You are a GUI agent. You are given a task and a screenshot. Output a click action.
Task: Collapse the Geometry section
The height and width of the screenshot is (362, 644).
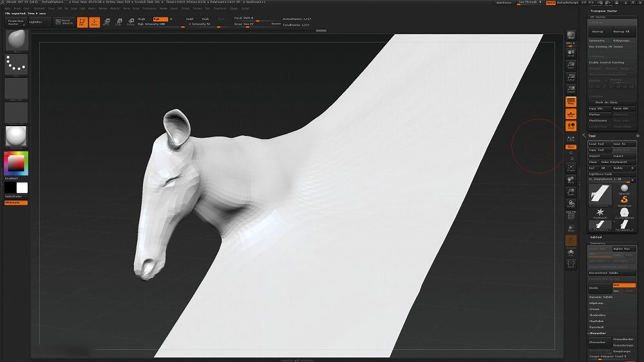598,243
